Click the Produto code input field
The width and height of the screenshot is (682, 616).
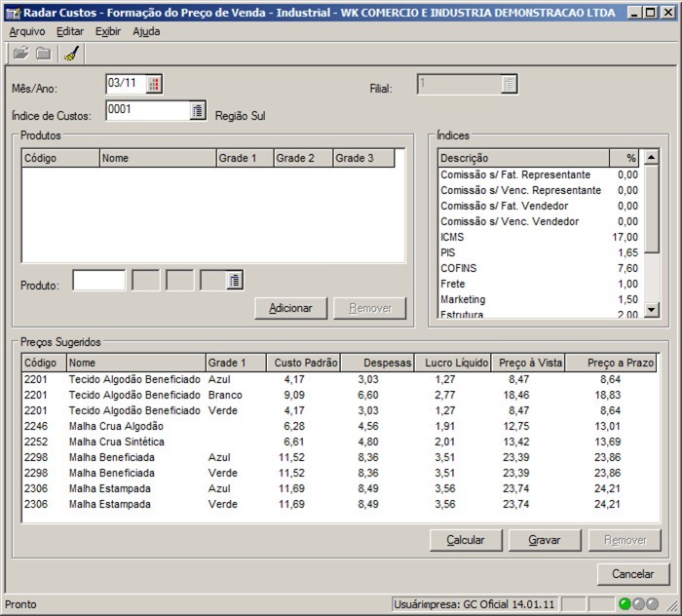[98, 282]
